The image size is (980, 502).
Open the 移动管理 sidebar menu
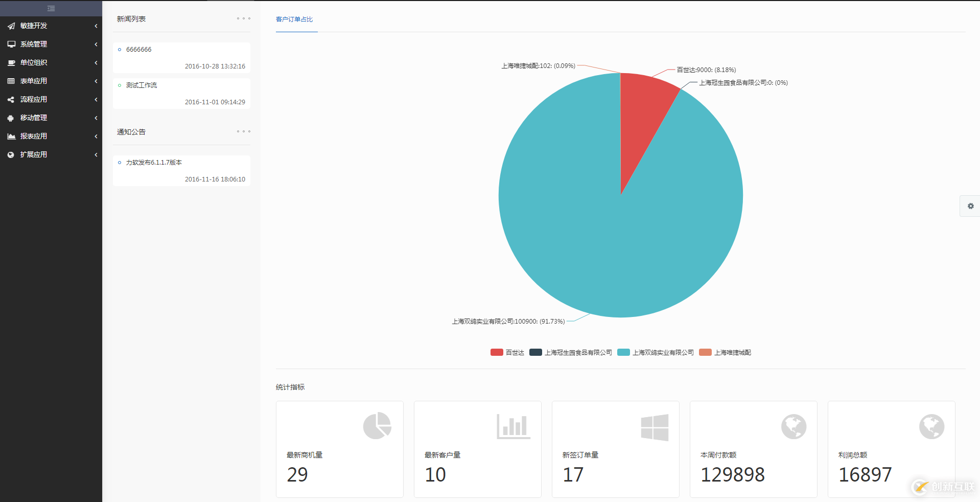(51, 118)
